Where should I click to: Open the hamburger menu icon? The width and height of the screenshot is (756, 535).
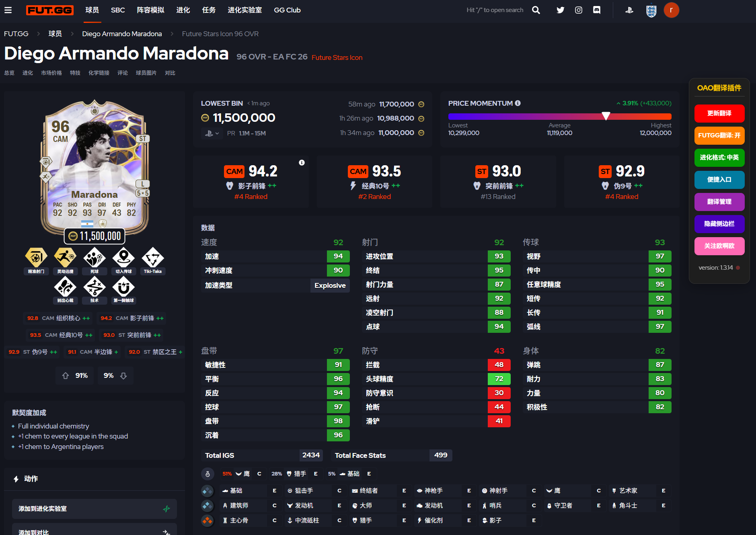click(8, 10)
